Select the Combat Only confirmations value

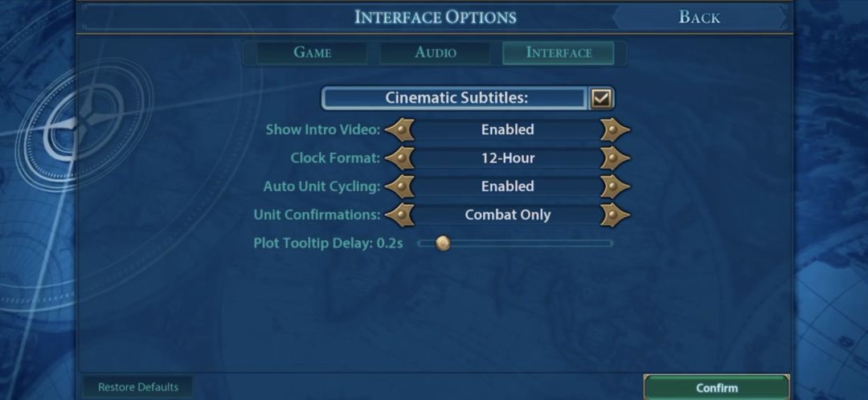point(507,215)
